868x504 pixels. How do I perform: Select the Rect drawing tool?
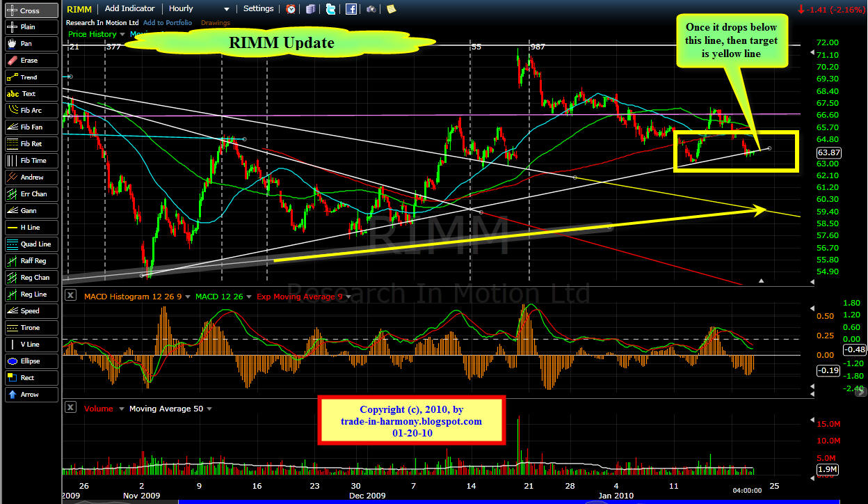(31, 378)
